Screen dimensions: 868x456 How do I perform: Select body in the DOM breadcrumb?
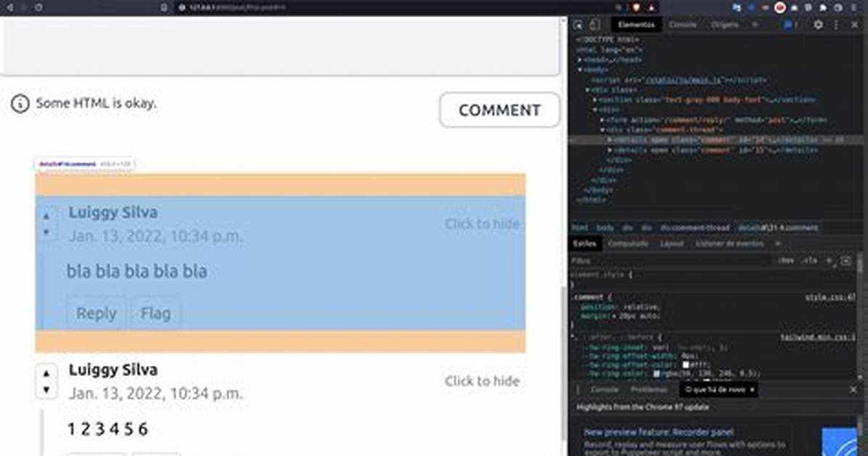(x=605, y=228)
